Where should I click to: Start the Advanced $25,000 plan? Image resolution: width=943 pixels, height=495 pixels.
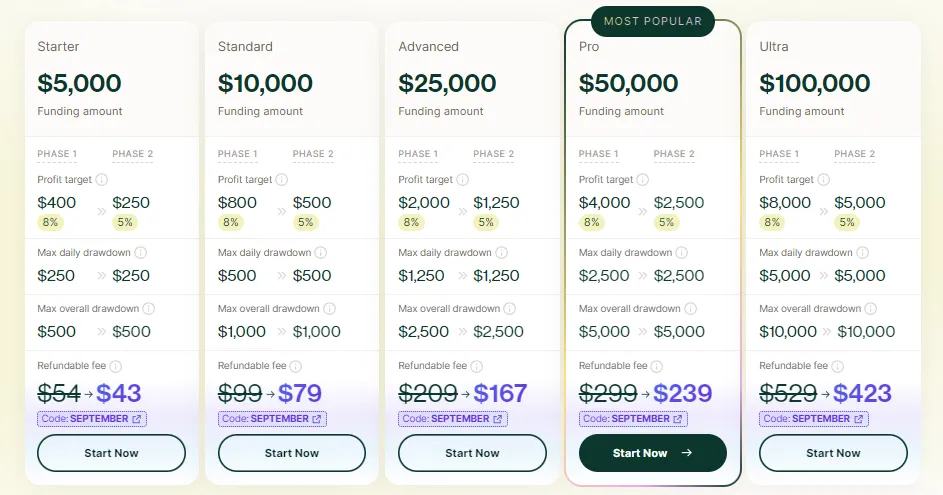[x=472, y=453]
